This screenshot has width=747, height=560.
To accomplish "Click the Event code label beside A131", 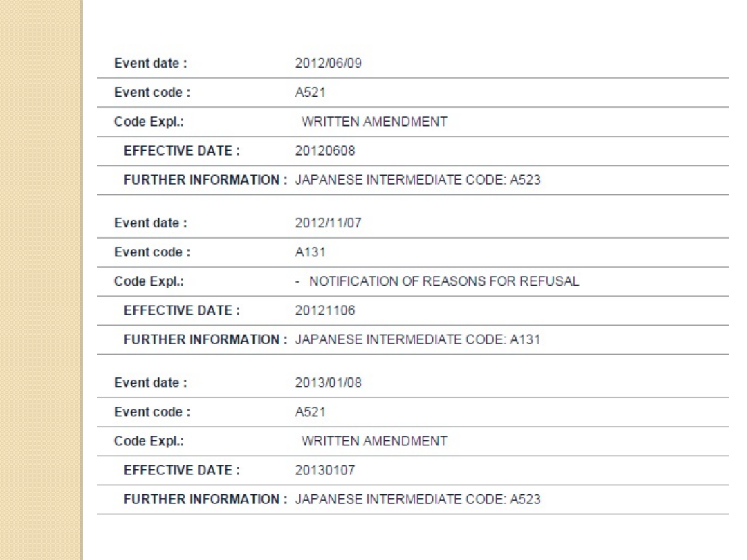I will click(152, 252).
